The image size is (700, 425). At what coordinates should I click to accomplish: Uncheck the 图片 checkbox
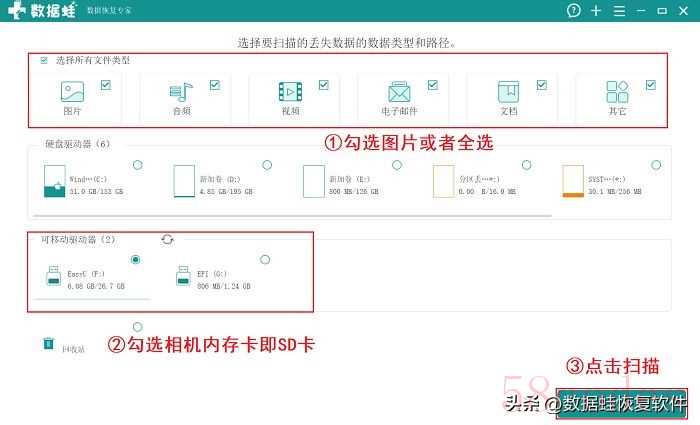(x=106, y=85)
